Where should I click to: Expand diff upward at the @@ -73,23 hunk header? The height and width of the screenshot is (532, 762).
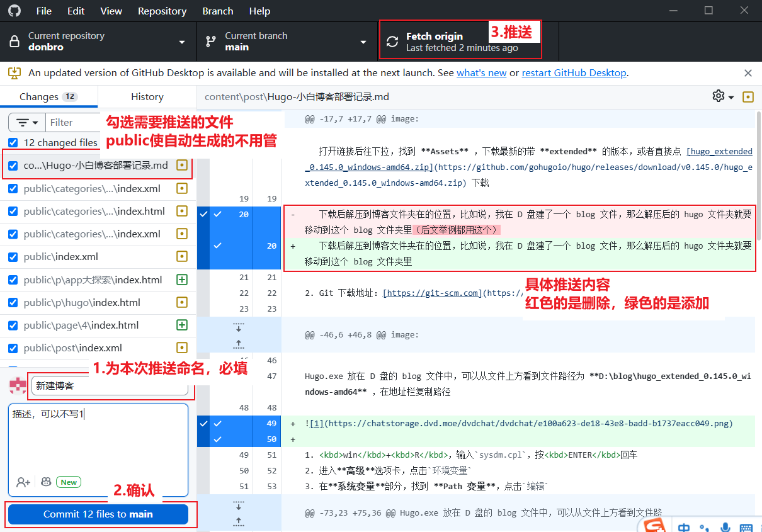pos(238,521)
